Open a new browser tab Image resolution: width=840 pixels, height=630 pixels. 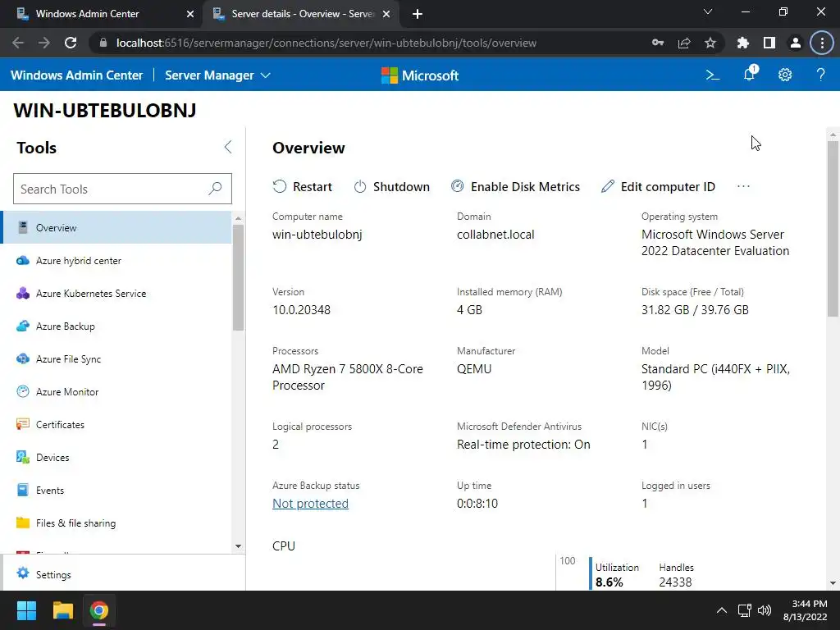pos(418,14)
